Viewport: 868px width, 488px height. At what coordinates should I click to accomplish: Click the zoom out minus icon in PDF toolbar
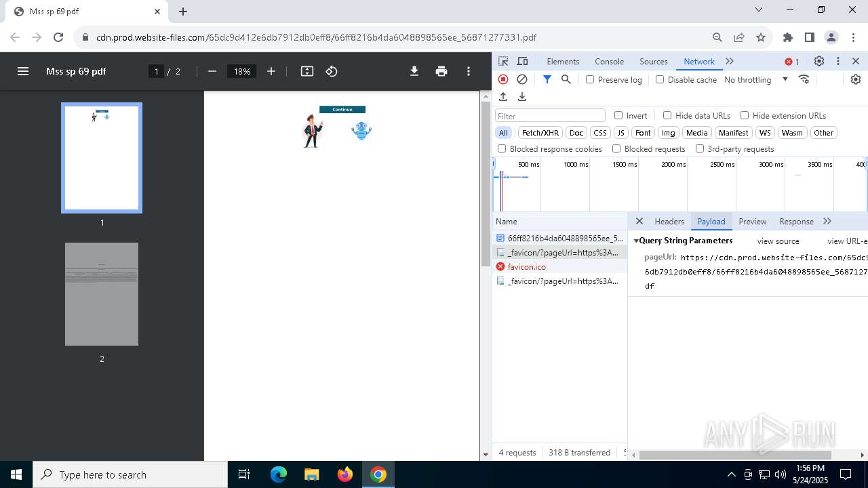[212, 71]
